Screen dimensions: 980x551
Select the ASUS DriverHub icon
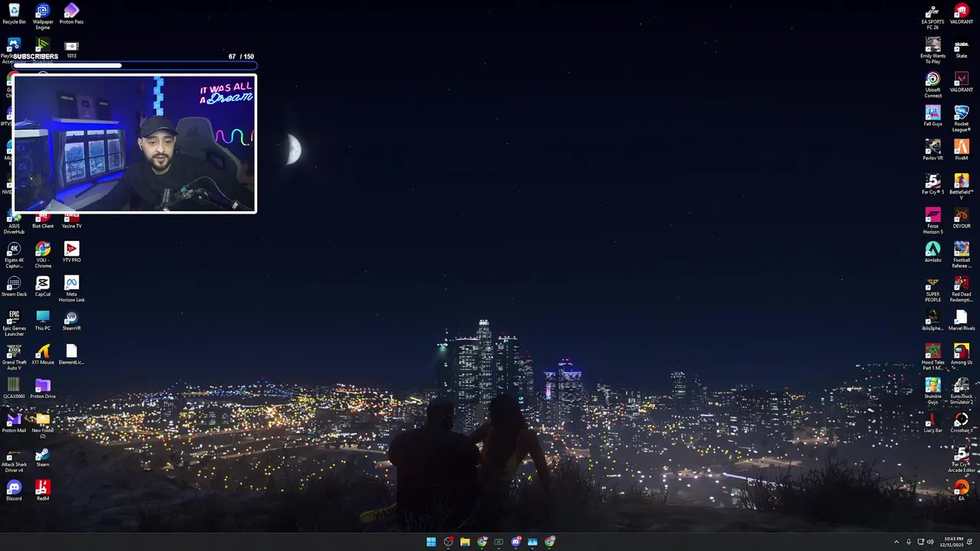14,224
